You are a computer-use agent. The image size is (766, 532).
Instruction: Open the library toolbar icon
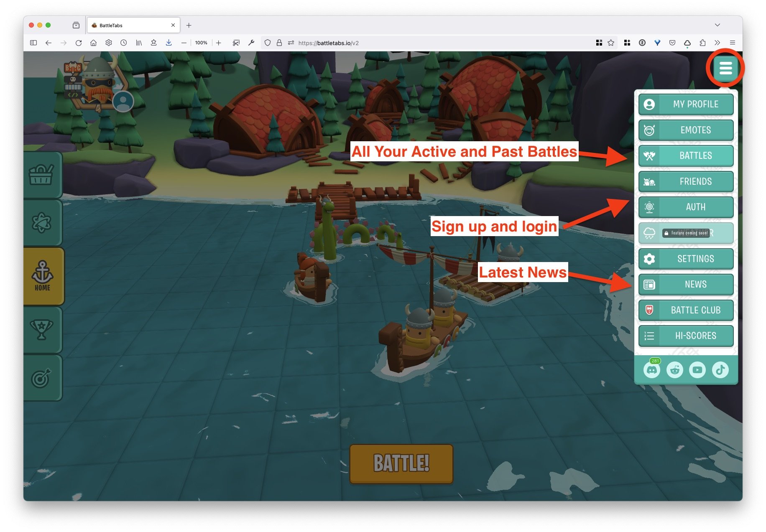pyautogui.click(x=139, y=43)
